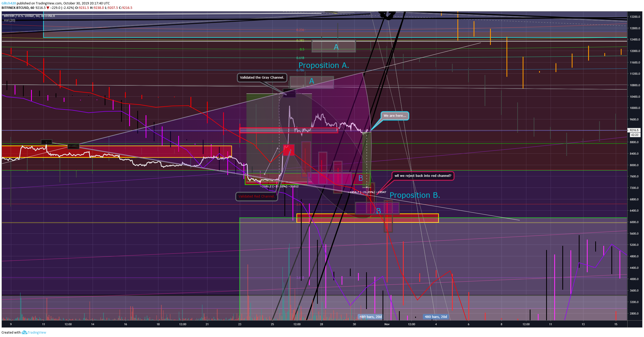644x337 pixels.
Task: Click the '9' date on time axis
Action: pyautogui.click(x=11, y=324)
